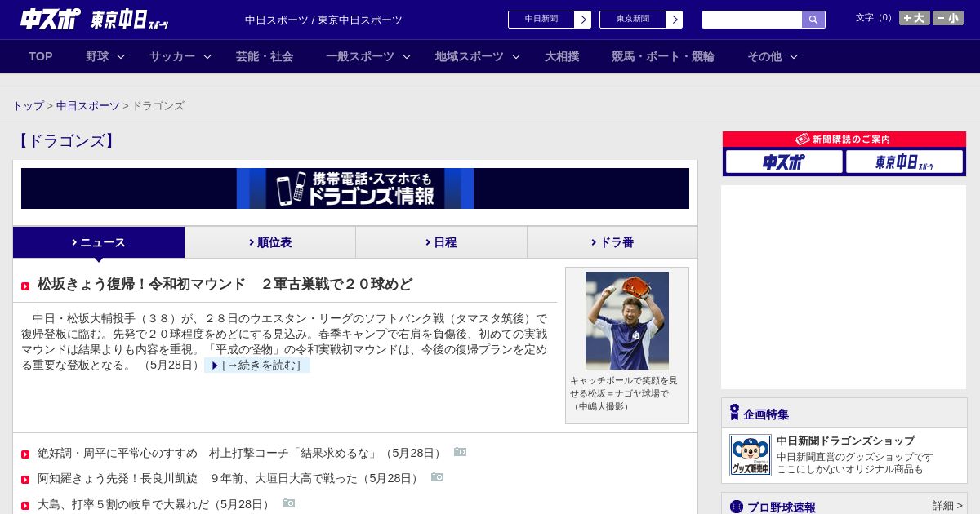
Task: Open the 松坂 catch ball photo thumbnail
Action: (627, 321)
